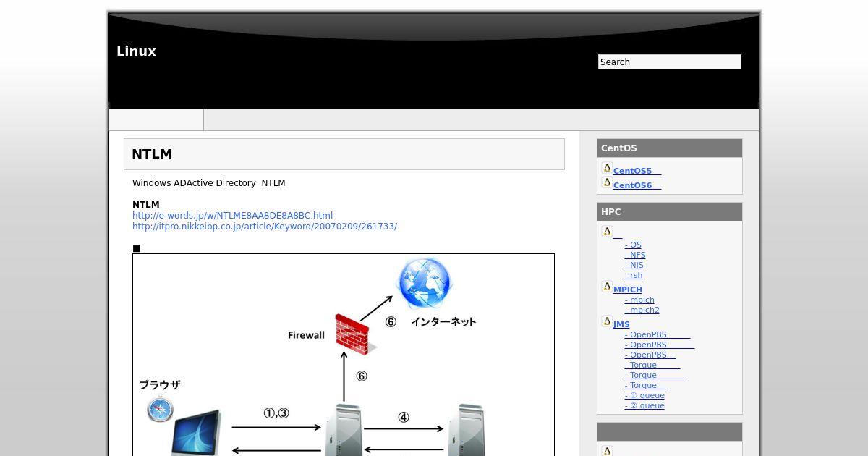Click the HPC sidebar header
The width and height of the screenshot is (868, 456).
click(x=670, y=212)
